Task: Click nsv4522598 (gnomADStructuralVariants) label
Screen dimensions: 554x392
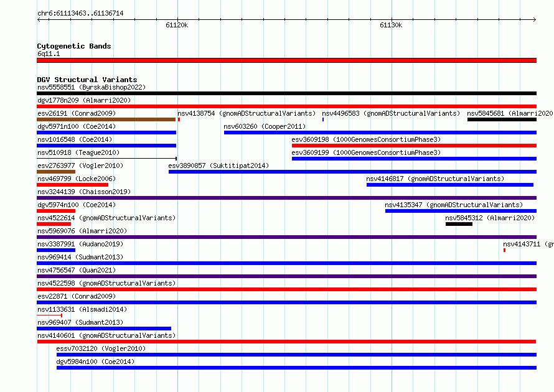Action: (106, 283)
